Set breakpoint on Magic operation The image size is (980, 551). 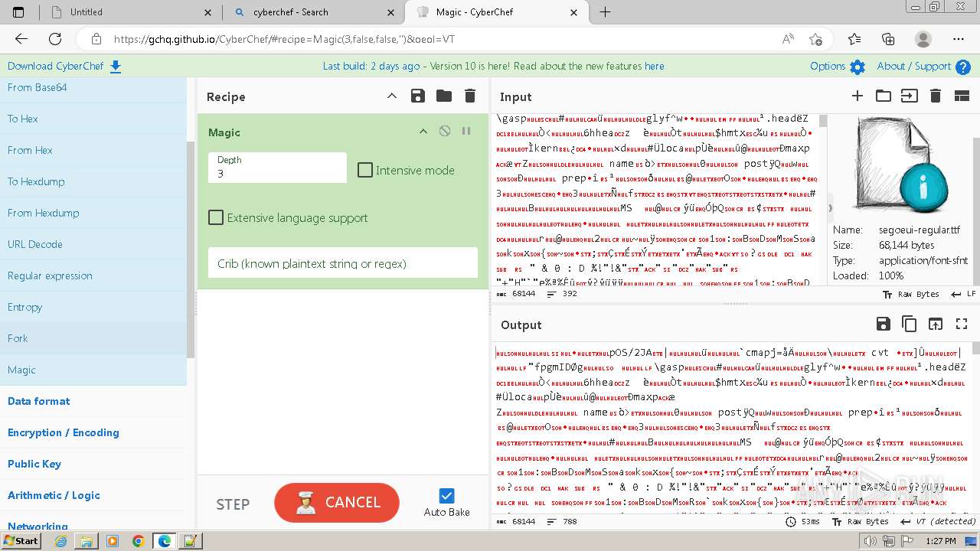click(466, 132)
